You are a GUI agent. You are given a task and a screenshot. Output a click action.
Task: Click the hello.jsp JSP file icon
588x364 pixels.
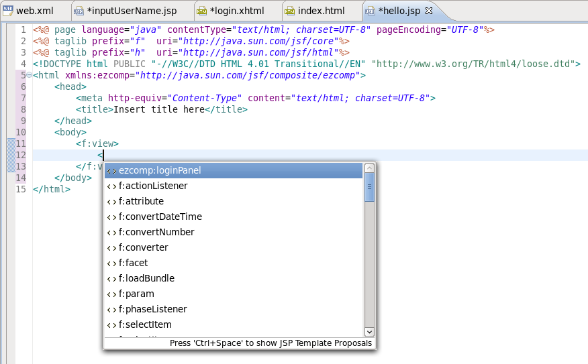click(370, 11)
